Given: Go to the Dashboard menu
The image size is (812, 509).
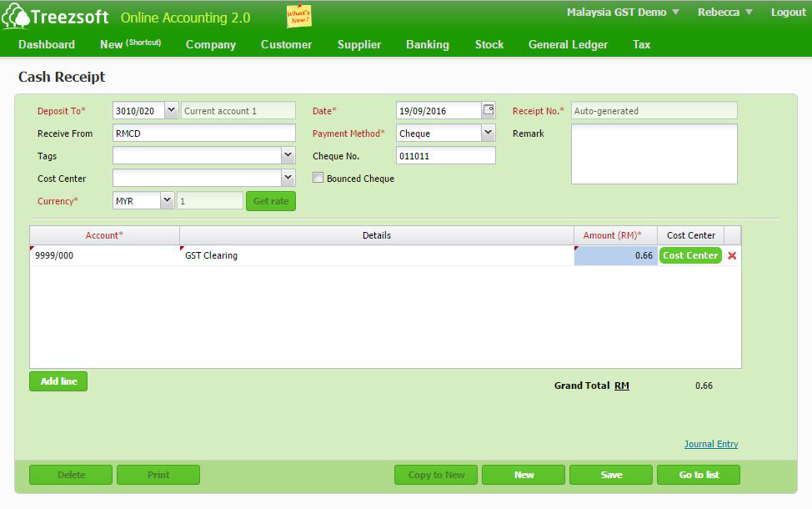Looking at the screenshot, I should (x=47, y=44).
